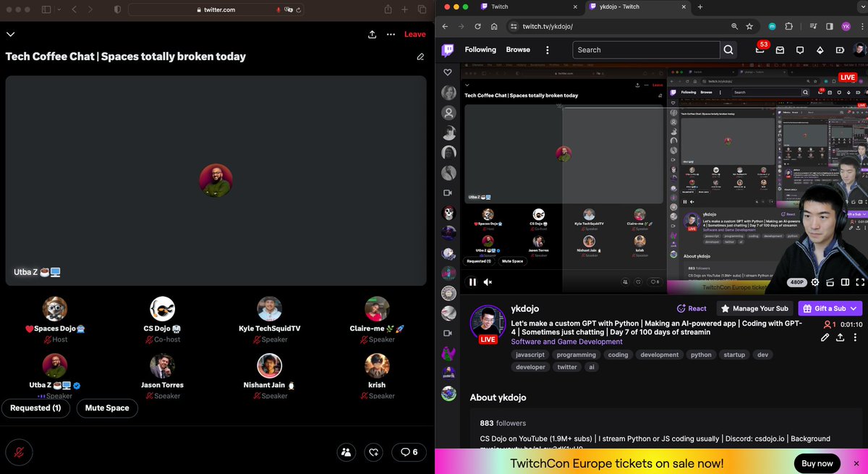Image resolution: width=868 pixels, height=474 pixels.
Task: Open the Space comments bubble showing 6
Action: [409, 452]
